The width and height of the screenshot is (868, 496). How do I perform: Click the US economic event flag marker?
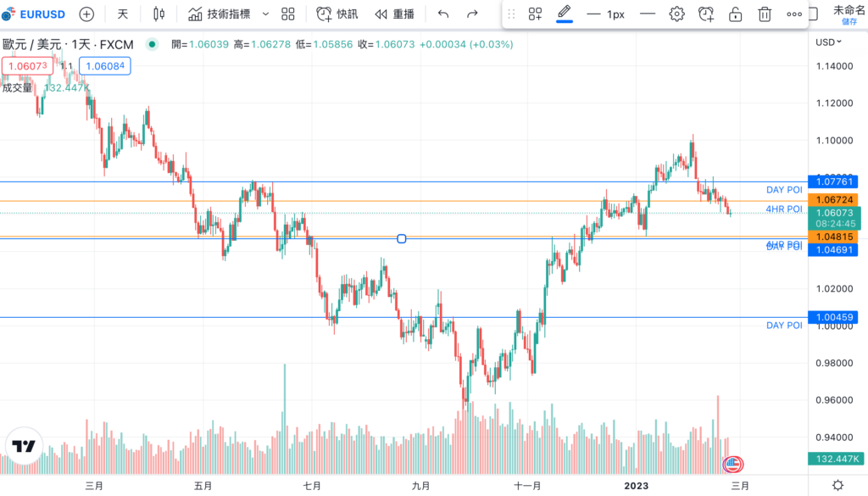pyautogui.click(x=732, y=464)
